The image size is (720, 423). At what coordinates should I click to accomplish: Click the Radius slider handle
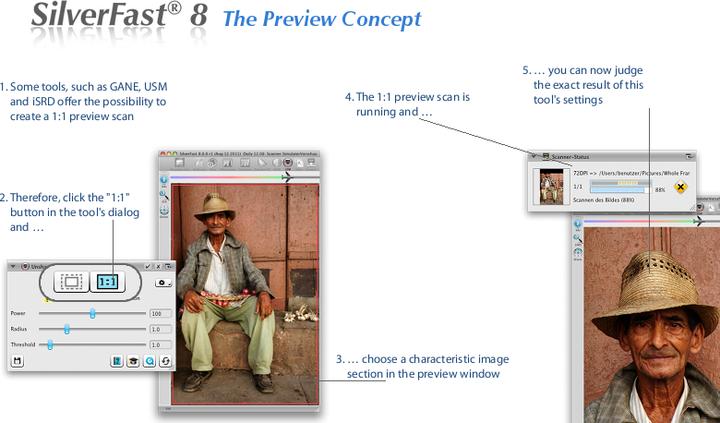tap(67, 329)
